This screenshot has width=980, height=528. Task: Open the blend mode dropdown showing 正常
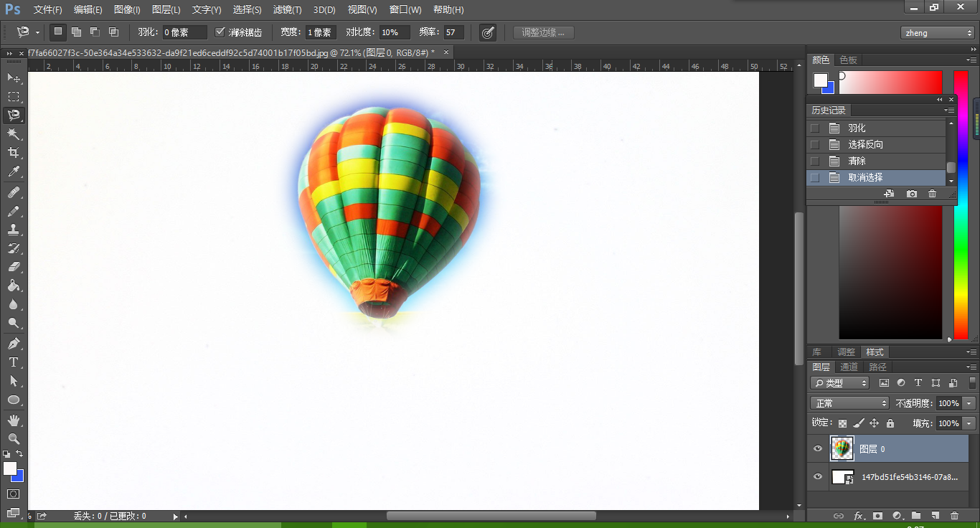pos(849,403)
